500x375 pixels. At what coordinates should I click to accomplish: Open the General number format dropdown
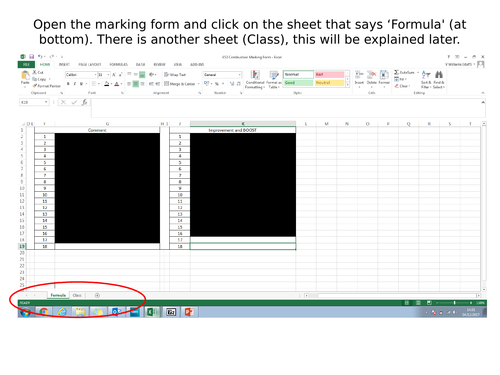coord(239,75)
